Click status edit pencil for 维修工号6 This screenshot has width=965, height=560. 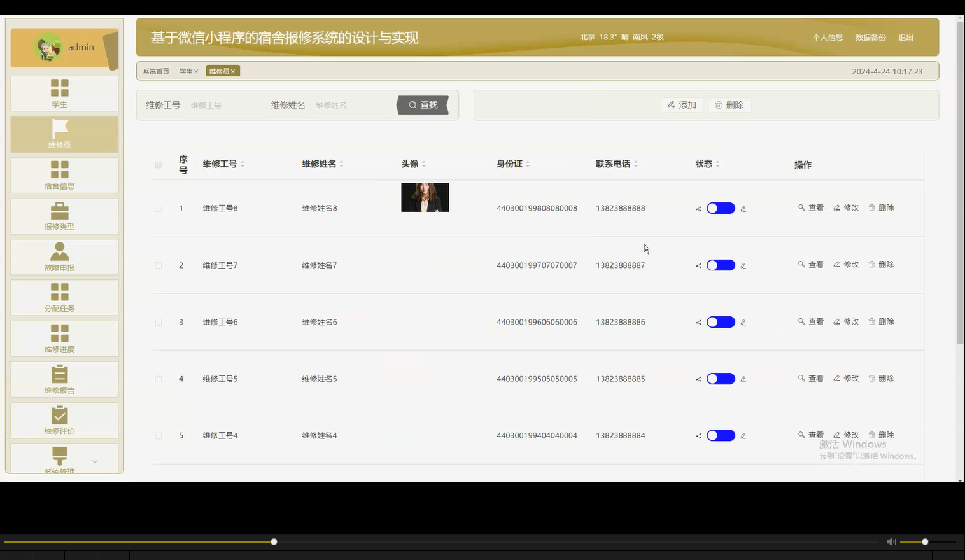(x=743, y=323)
